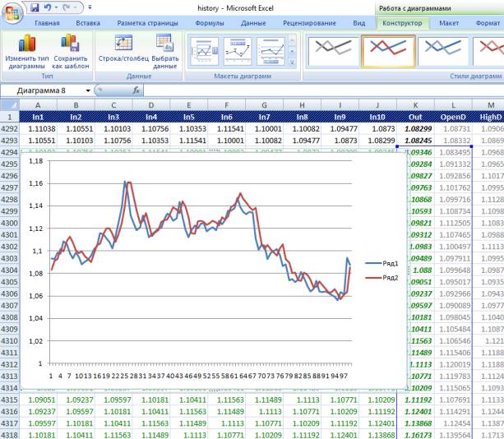Viewport: 504px width, 439px height.
Task: Switch to the Формулы tab
Action: 210,23
